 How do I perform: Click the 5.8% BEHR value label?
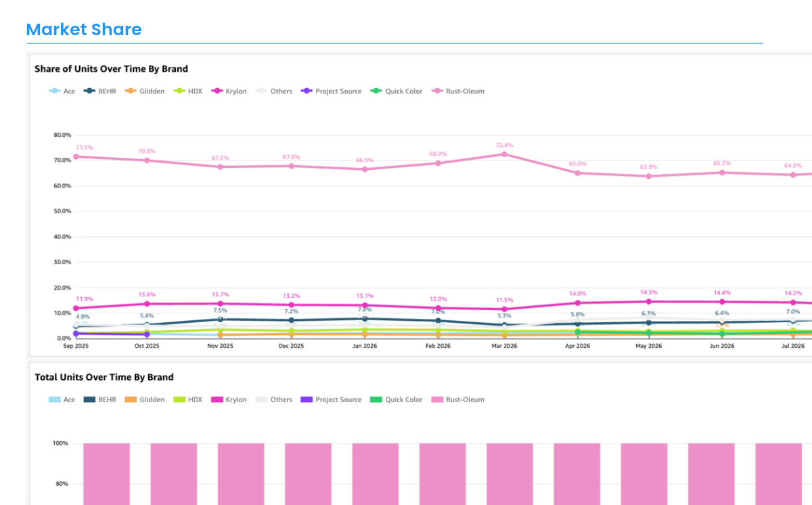point(577,314)
